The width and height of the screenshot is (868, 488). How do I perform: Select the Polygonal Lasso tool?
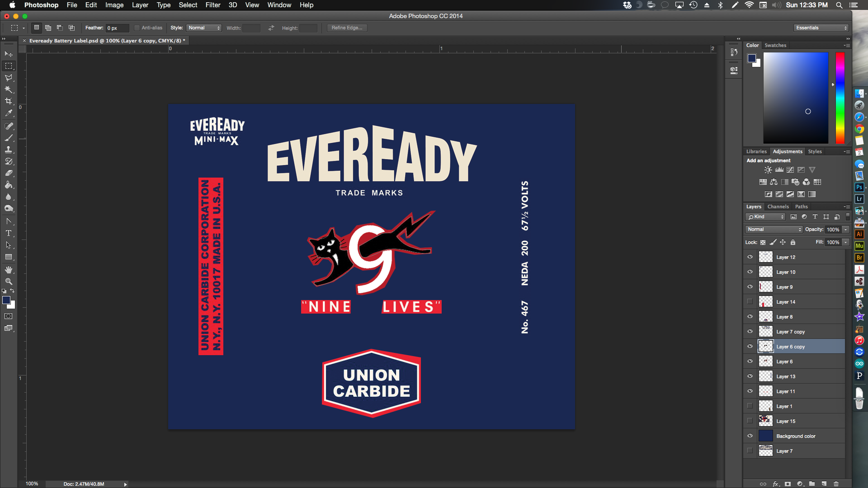tap(9, 78)
